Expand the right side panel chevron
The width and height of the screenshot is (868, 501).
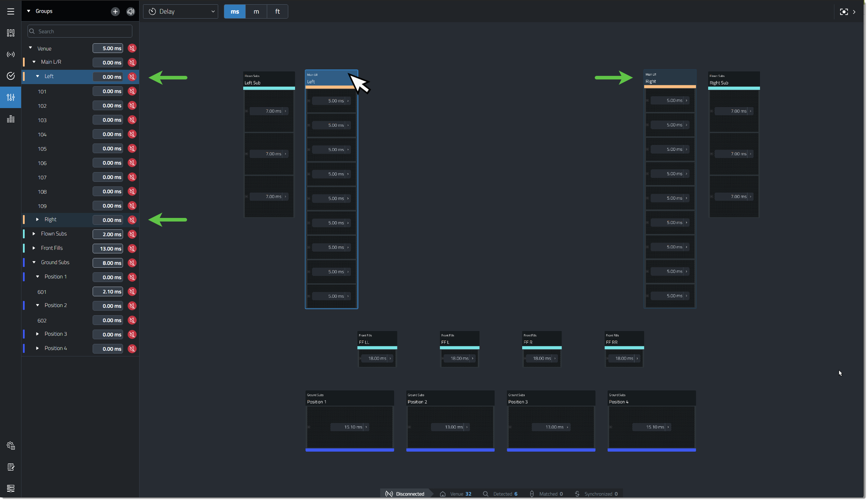(854, 12)
